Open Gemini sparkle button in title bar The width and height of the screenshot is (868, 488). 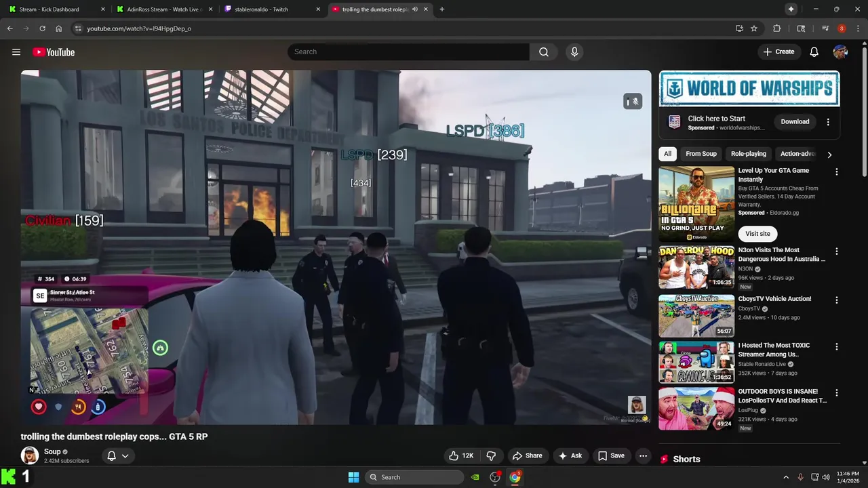click(x=791, y=9)
